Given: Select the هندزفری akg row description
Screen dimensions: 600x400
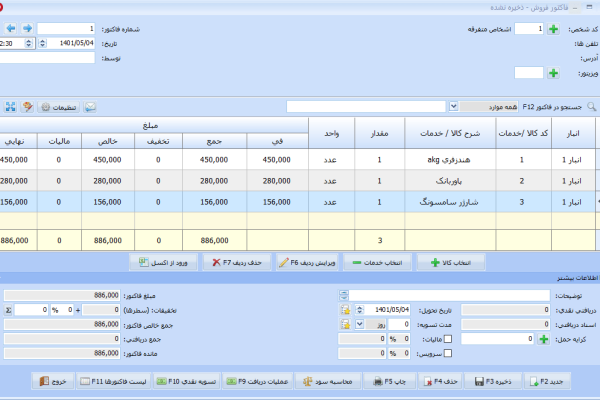Looking at the screenshot, I should (449, 160).
